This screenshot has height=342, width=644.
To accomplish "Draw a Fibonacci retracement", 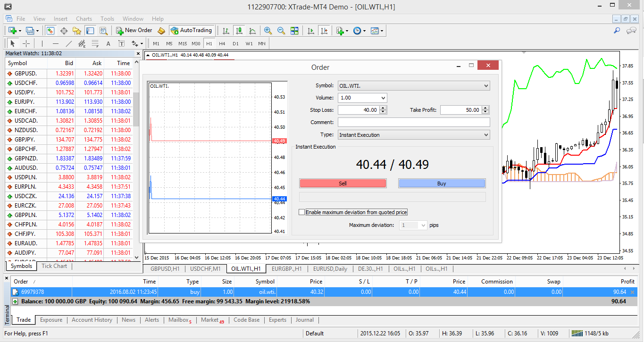I will pos(94,43).
